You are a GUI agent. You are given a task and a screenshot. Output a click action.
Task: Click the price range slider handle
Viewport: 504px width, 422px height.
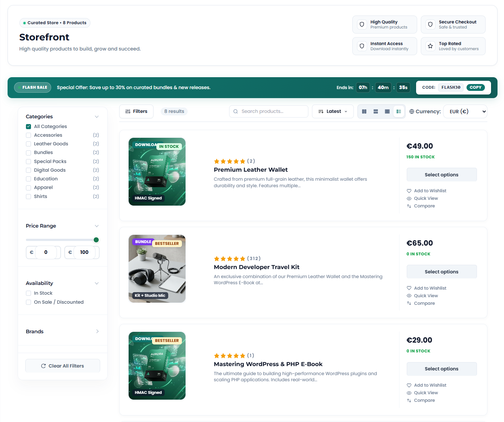pyautogui.click(x=96, y=240)
